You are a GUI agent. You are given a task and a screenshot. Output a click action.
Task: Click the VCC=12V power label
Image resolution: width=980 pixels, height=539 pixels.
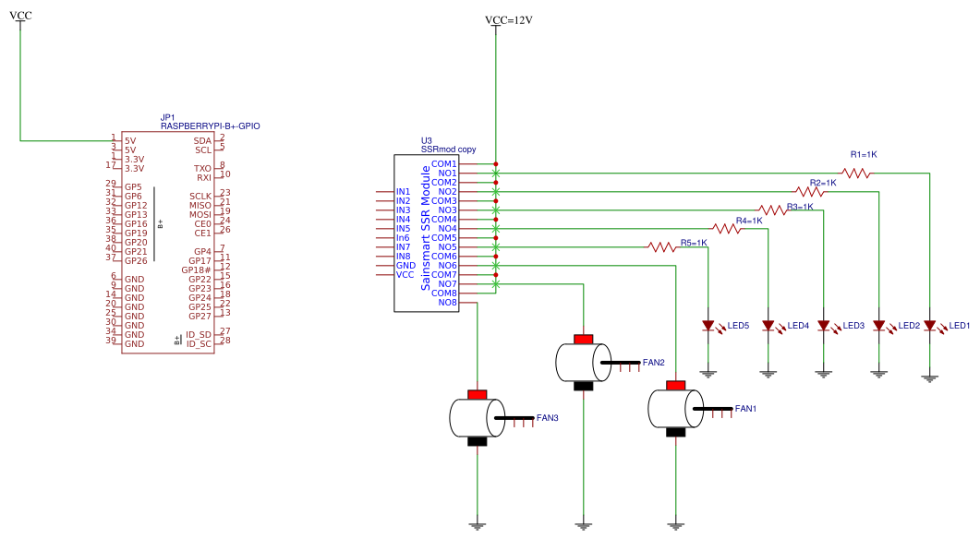(x=509, y=20)
